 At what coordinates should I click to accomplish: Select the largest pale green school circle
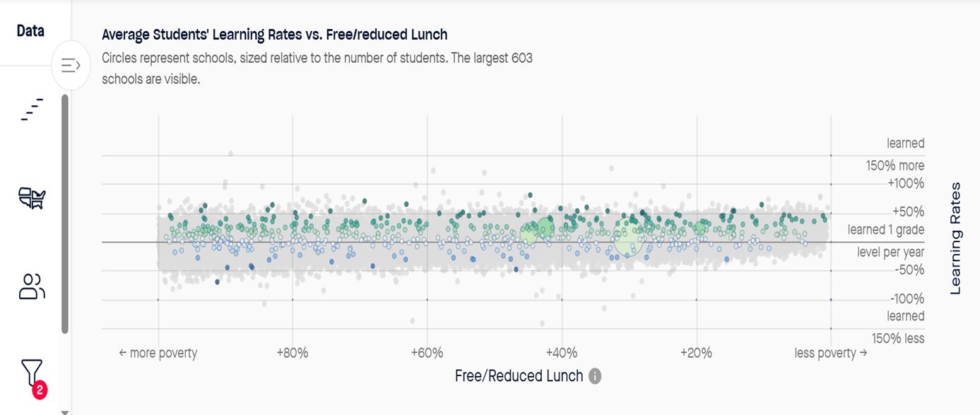pyautogui.click(x=627, y=238)
